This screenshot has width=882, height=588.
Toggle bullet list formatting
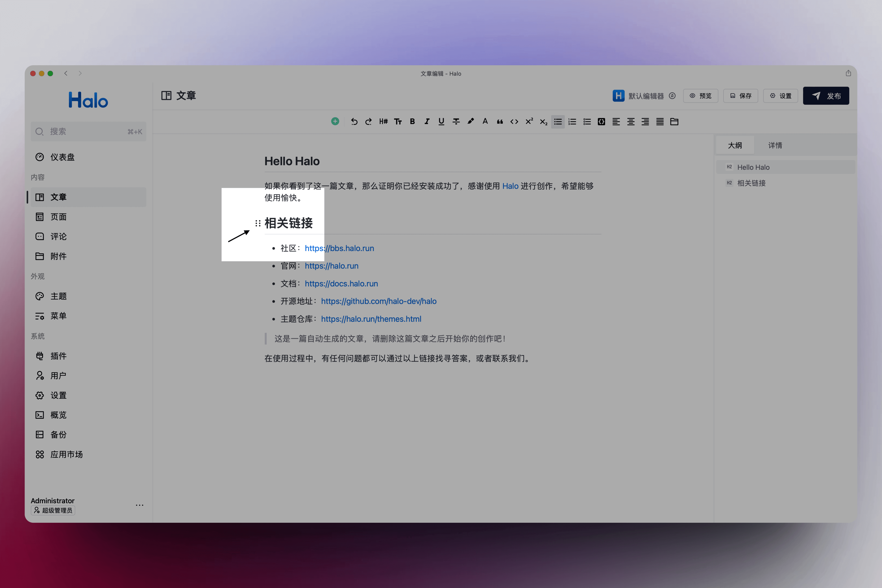pos(558,122)
